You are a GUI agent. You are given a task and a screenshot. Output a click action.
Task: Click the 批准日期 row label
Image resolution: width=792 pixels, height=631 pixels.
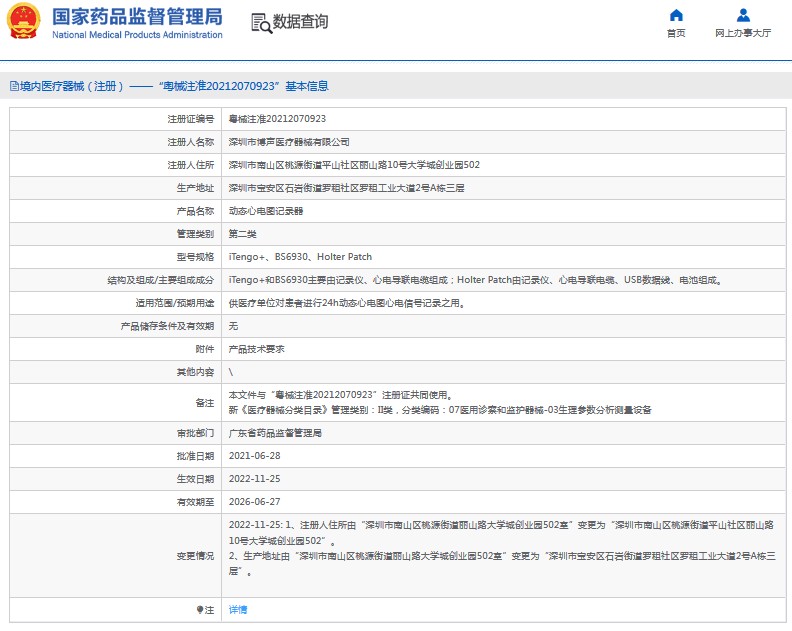(x=195, y=456)
